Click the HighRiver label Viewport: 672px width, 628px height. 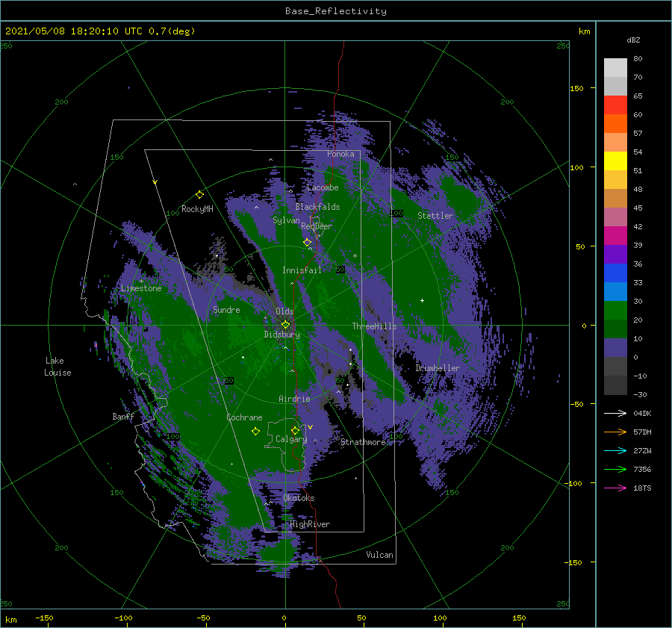(310, 524)
